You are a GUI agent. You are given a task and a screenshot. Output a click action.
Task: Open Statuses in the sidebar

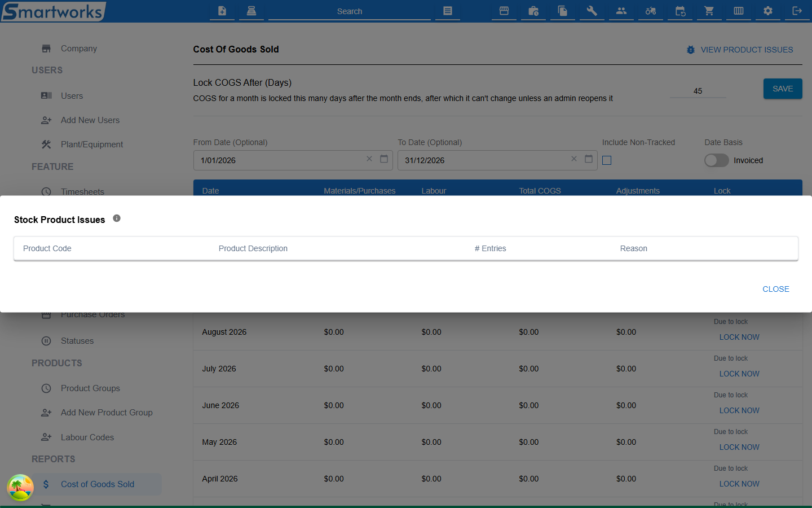(77, 341)
